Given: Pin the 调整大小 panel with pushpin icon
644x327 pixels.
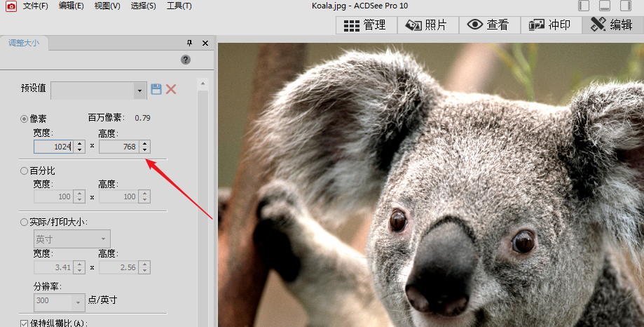Looking at the screenshot, I should pyautogui.click(x=189, y=44).
